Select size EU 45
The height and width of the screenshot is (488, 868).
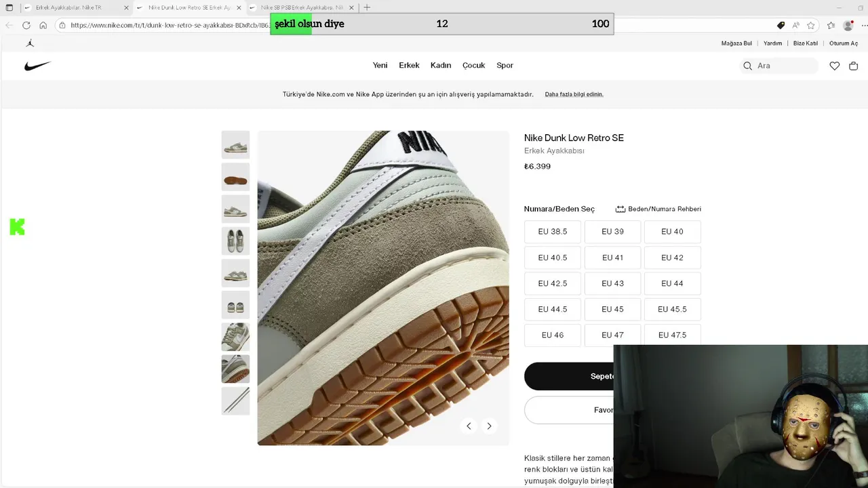[612, 309]
